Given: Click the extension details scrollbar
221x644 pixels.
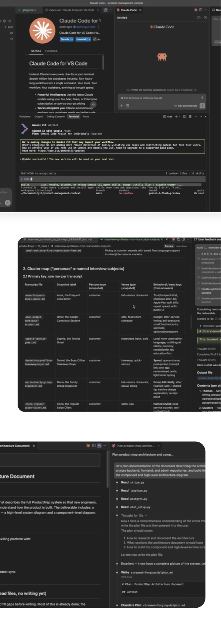Looking at the screenshot, I should click(x=104, y=63).
